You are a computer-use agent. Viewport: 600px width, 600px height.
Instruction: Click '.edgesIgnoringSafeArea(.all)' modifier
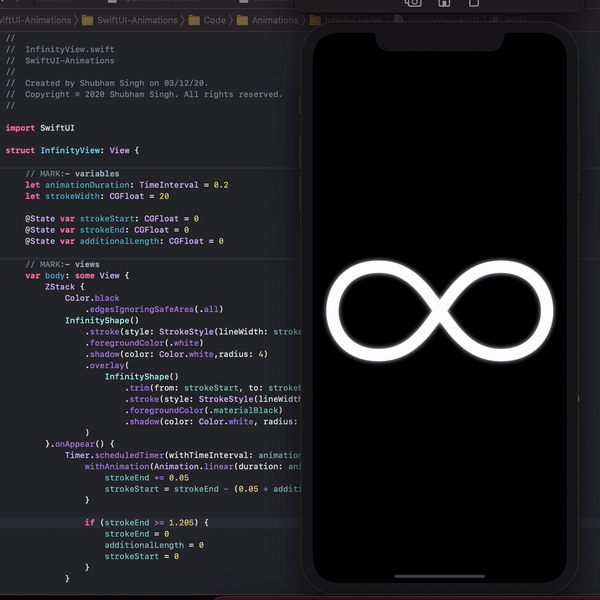(154, 309)
